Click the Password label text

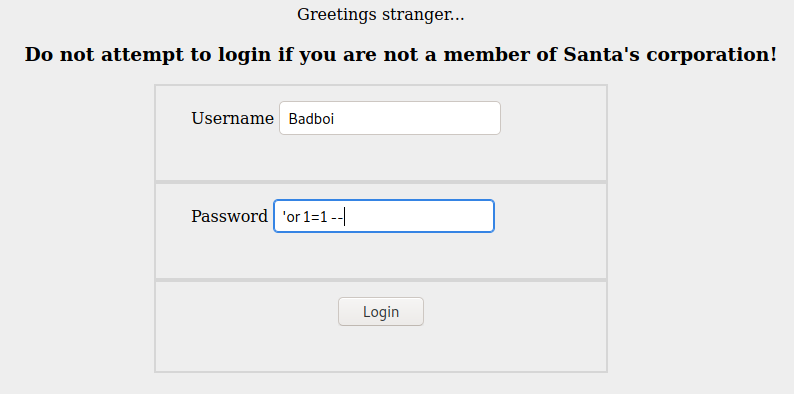[x=229, y=216]
